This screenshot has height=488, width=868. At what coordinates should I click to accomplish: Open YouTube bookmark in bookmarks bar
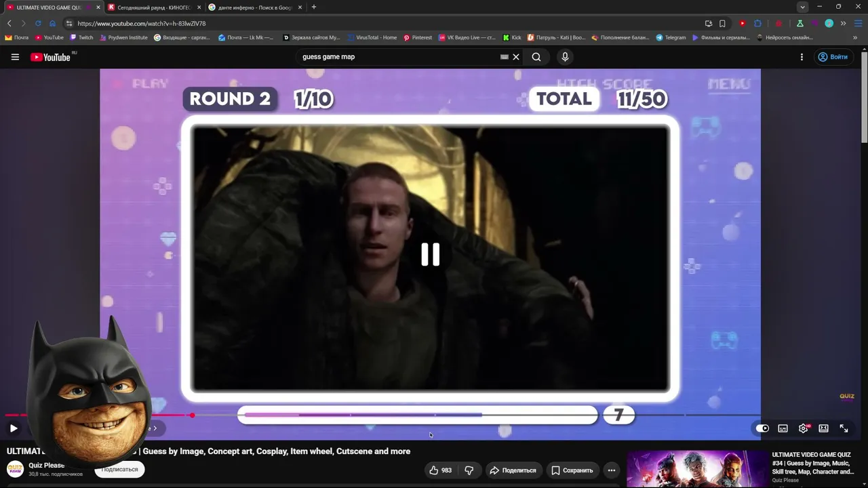pyautogui.click(x=49, y=38)
